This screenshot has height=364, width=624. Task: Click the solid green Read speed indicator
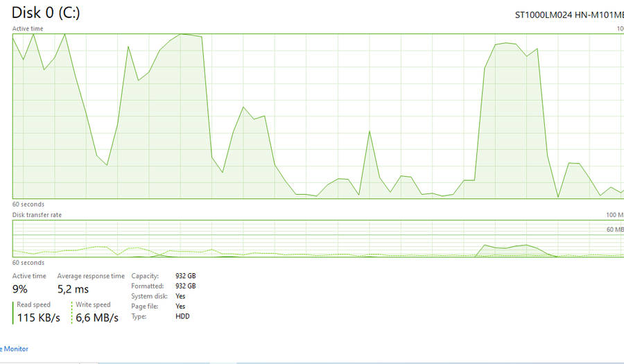point(13,313)
